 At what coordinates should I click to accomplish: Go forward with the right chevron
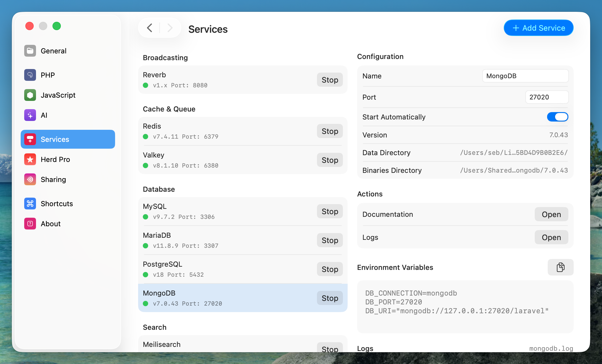tap(170, 28)
